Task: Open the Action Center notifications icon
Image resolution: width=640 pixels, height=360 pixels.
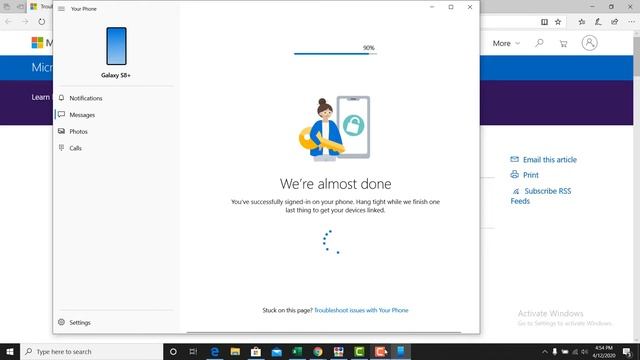Action: (x=627, y=351)
